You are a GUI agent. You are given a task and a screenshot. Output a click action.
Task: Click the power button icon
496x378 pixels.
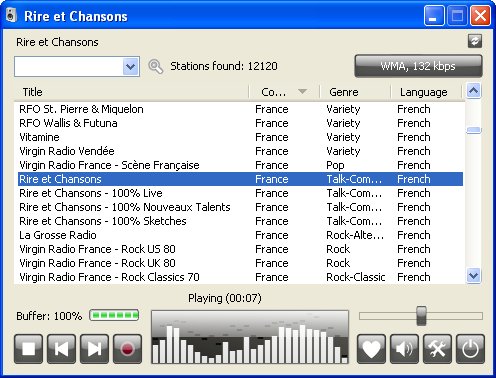[470, 349]
